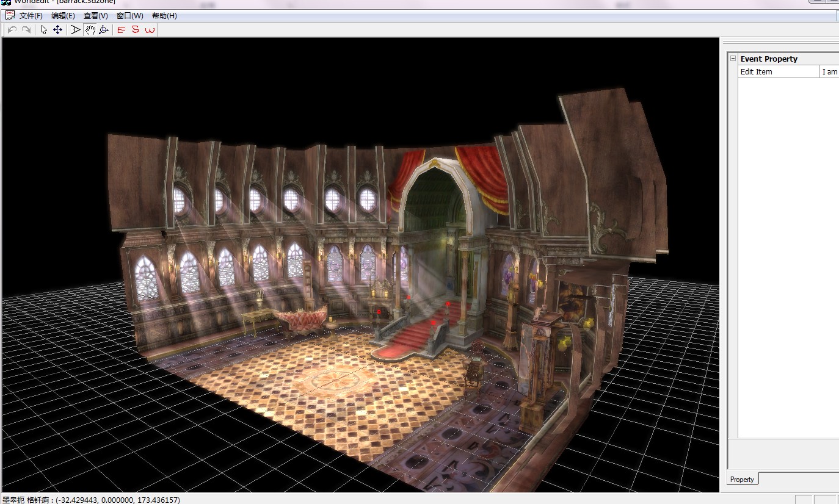Click the redo arrow in the toolbar
The height and width of the screenshot is (504, 839).
click(x=26, y=30)
